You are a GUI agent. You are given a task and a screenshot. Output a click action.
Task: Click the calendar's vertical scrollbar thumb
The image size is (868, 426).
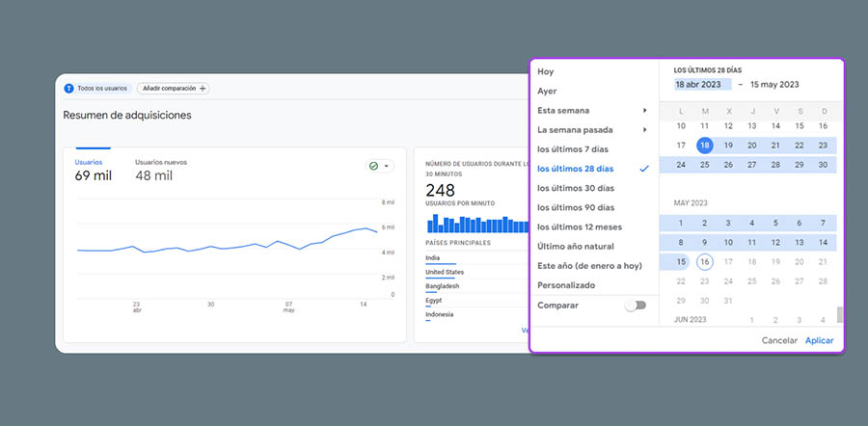[839, 314]
